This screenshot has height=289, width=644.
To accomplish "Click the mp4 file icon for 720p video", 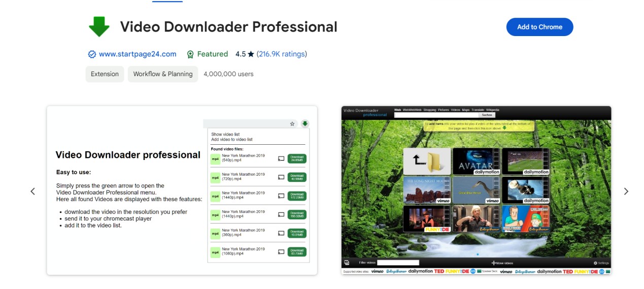I will pyautogui.click(x=215, y=177).
